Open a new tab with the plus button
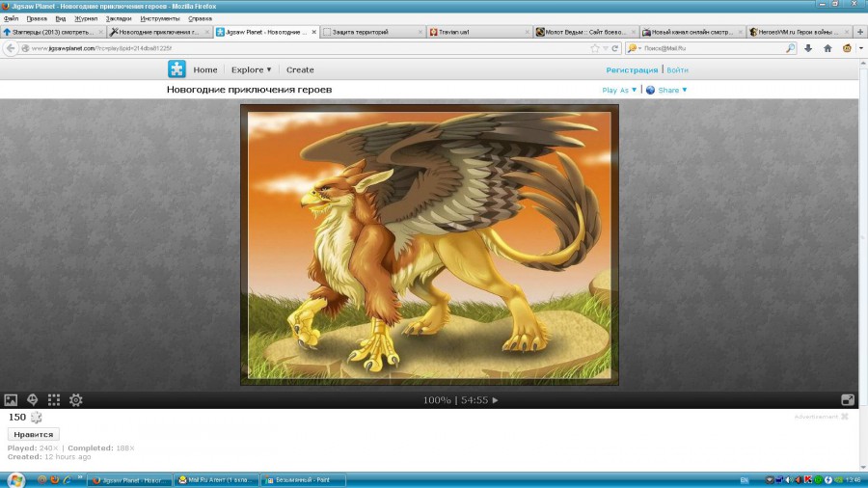The width and height of the screenshot is (868, 488). coord(860,32)
